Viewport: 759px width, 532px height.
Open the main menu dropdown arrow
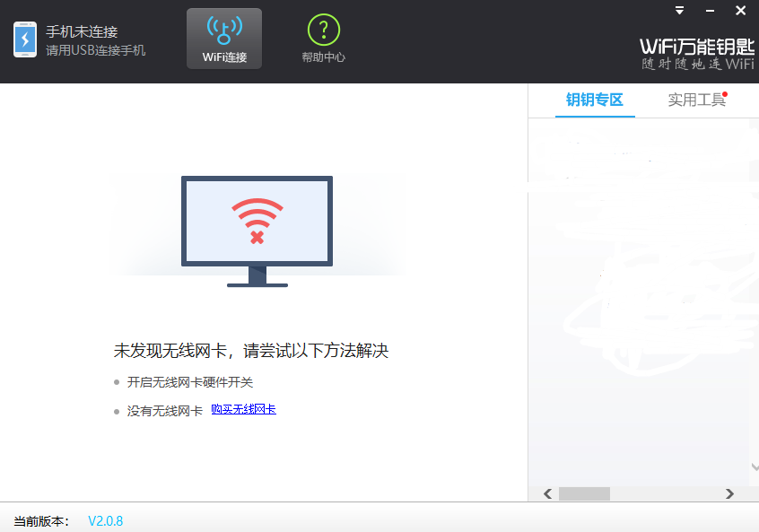[679, 11]
